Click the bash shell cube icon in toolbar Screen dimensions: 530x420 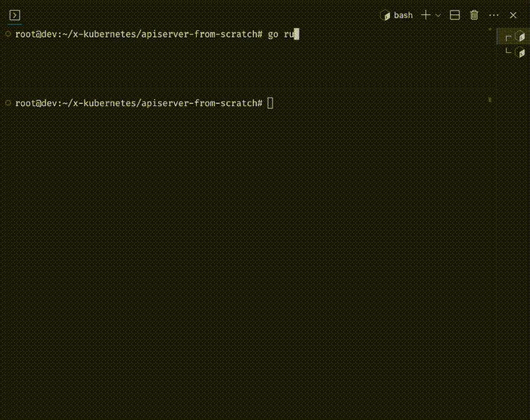385,15
